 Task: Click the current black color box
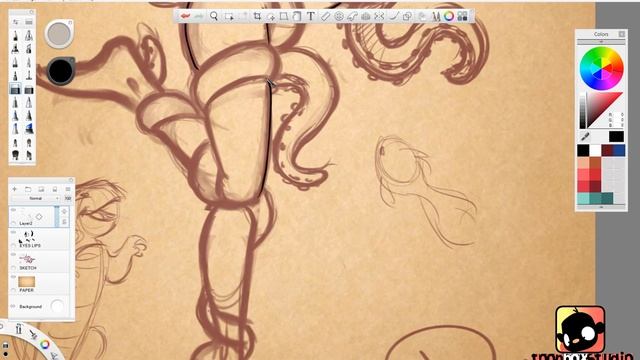coord(616,136)
